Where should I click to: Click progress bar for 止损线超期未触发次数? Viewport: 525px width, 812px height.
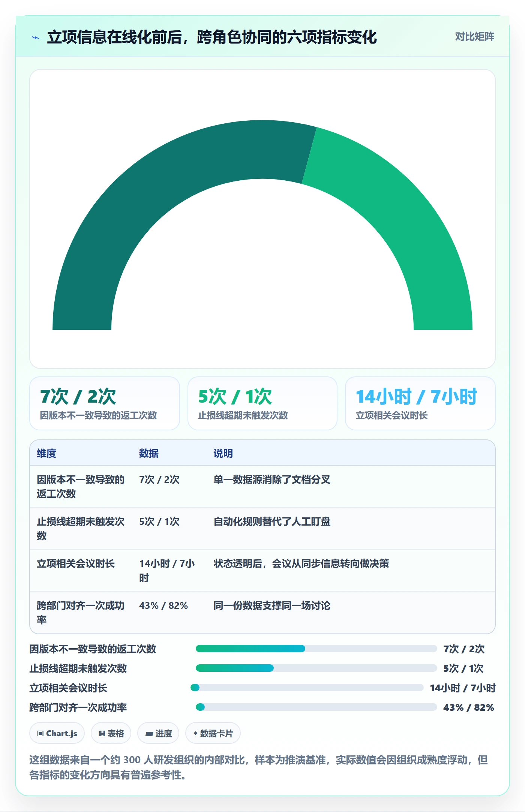coord(316,668)
